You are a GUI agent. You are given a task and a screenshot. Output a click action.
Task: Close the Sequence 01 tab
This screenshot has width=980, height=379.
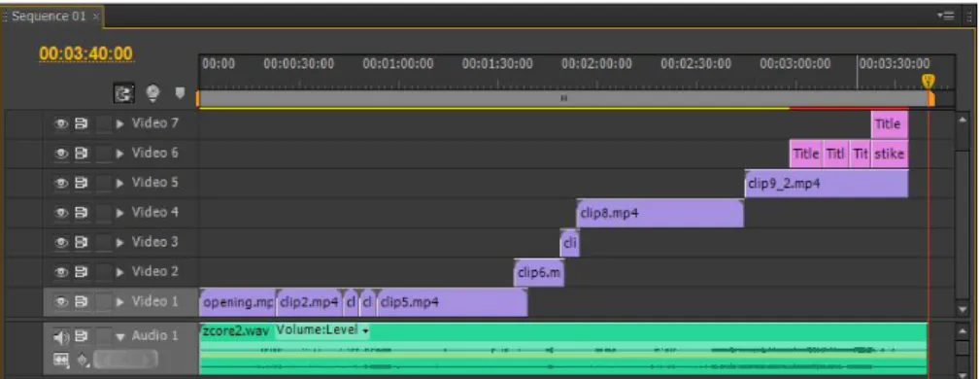pyautogui.click(x=95, y=17)
